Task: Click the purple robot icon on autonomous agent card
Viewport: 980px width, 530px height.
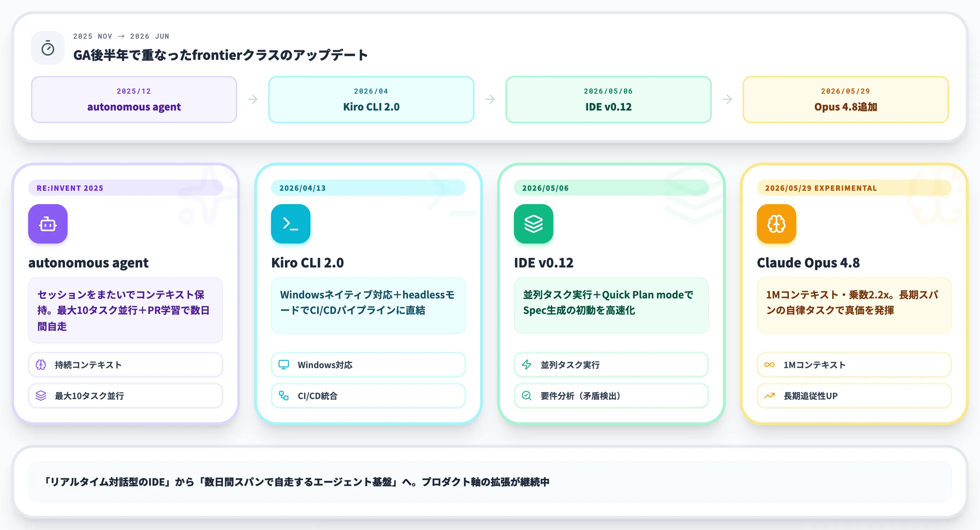Action: (48, 224)
